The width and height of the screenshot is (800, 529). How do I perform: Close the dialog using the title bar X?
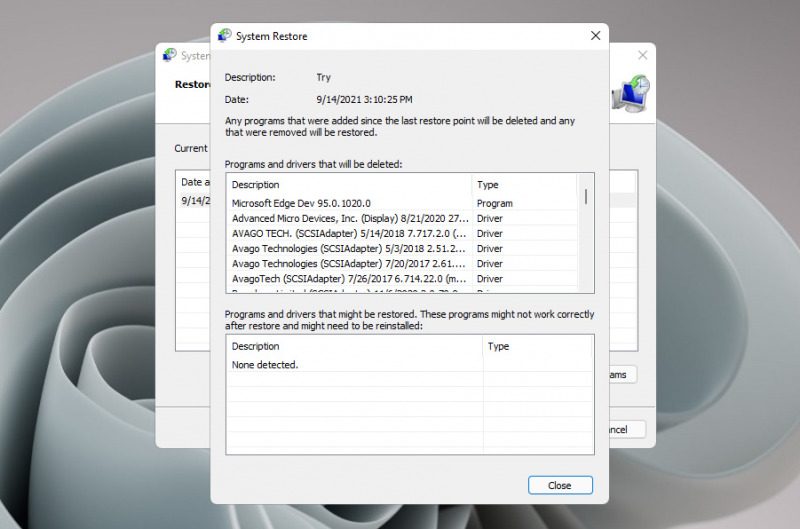click(595, 36)
